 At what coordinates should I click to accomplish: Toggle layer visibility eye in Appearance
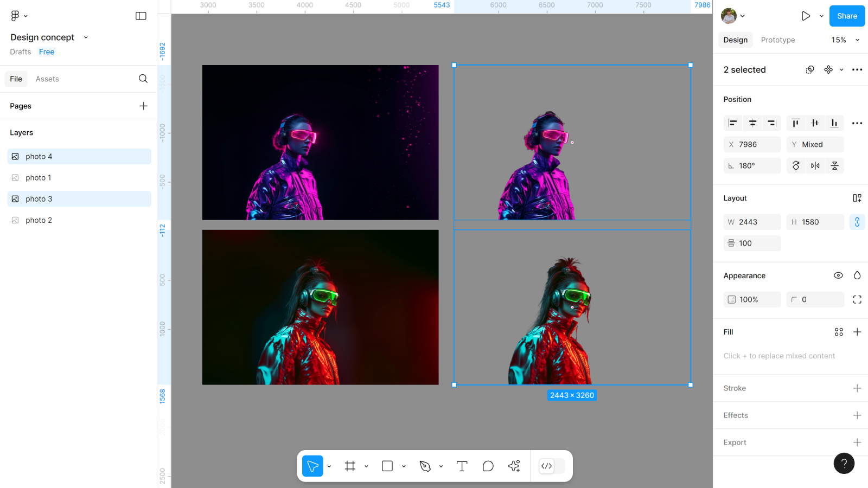pyautogui.click(x=838, y=275)
